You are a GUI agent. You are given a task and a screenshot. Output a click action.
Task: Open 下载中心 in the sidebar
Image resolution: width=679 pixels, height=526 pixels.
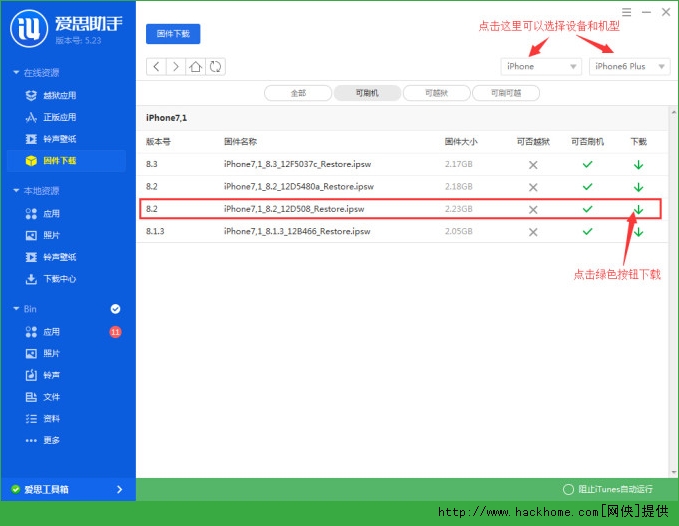click(58, 279)
